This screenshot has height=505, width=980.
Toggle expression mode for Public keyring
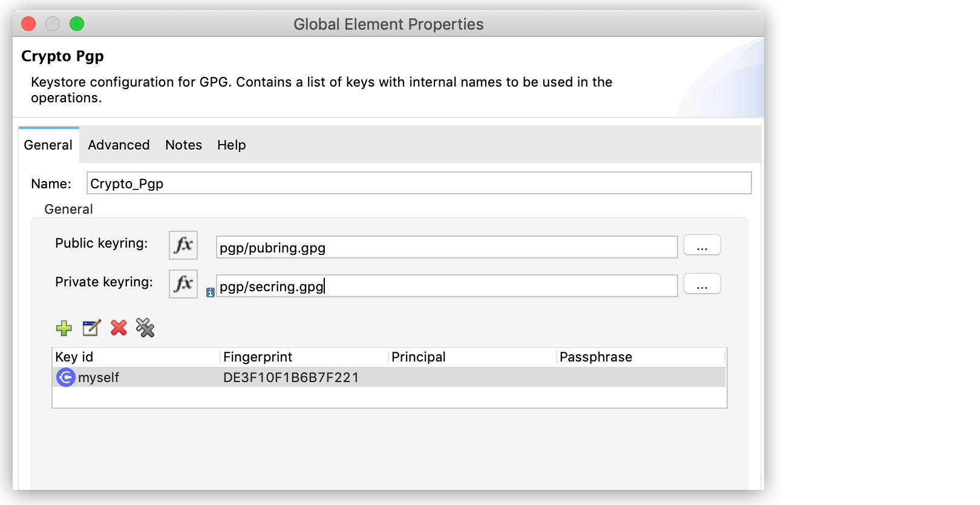183,245
